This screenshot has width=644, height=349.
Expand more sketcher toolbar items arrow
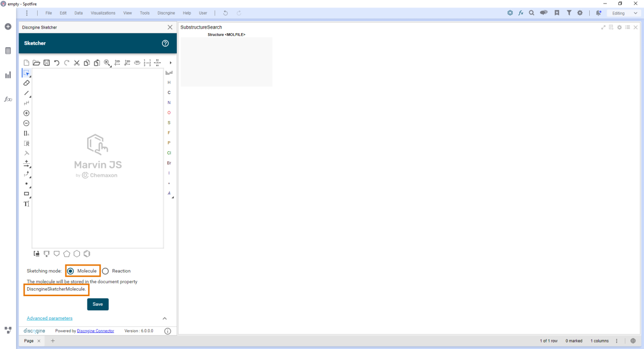pyautogui.click(x=170, y=63)
